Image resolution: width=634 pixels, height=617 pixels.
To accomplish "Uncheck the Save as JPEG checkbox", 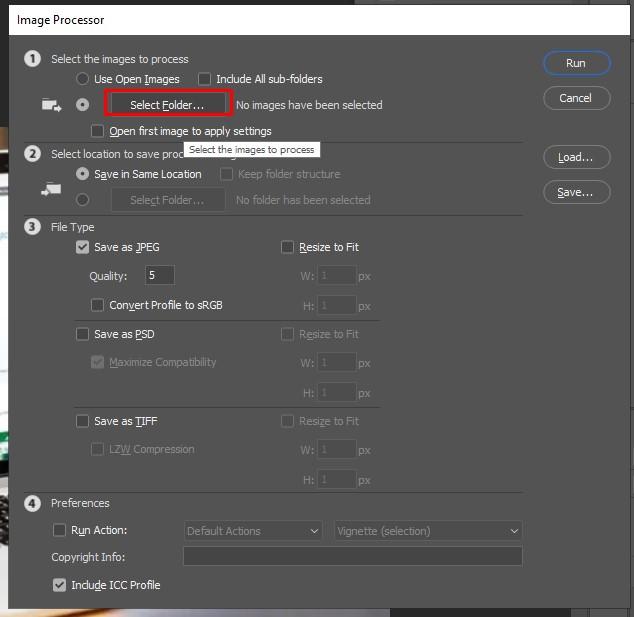I will tap(83, 247).
